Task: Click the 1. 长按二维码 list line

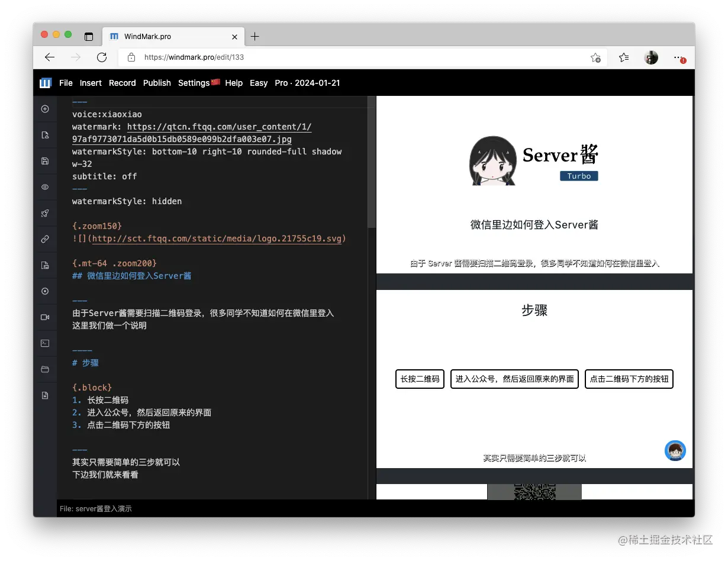Action: 100,400
